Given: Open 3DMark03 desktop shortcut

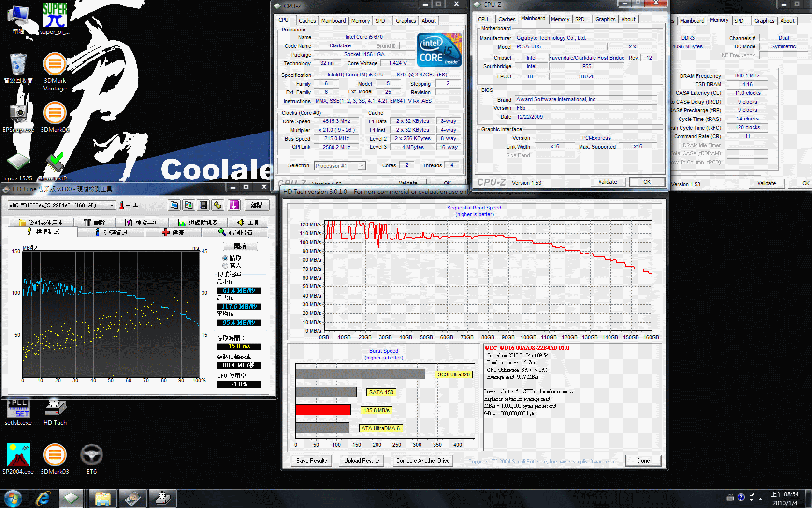Looking at the screenshot, I should 55,459.
